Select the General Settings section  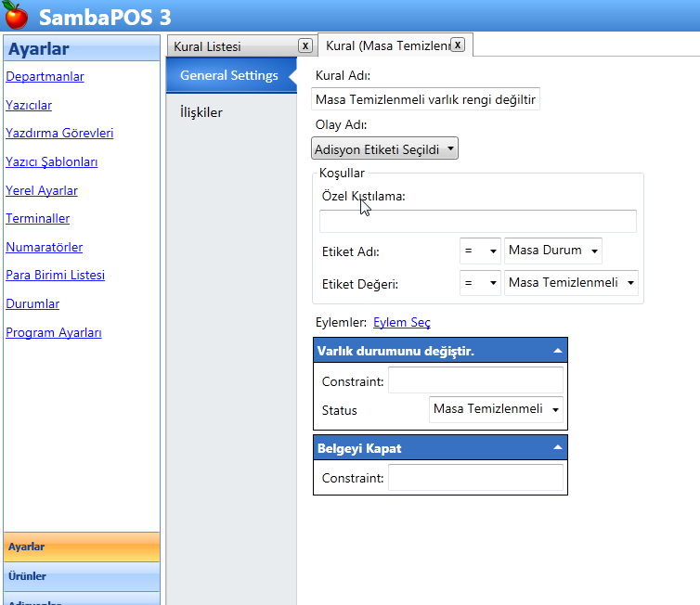[228, 75]
